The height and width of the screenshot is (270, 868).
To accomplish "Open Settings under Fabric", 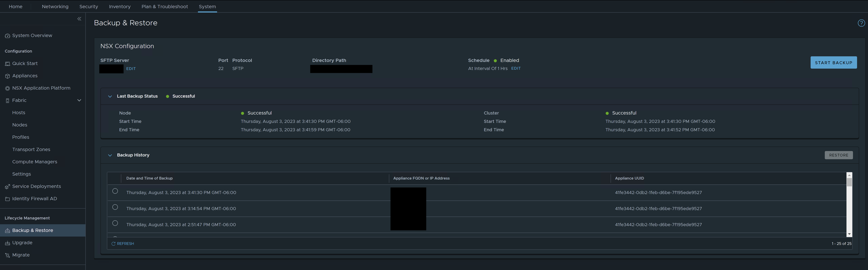I will (21, 174).
